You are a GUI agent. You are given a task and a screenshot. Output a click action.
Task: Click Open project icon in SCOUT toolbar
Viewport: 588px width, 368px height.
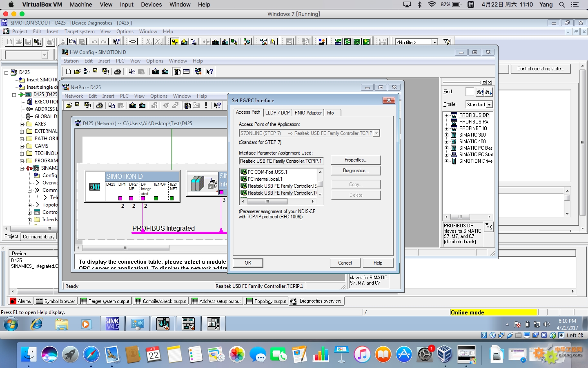coord(19,42)
